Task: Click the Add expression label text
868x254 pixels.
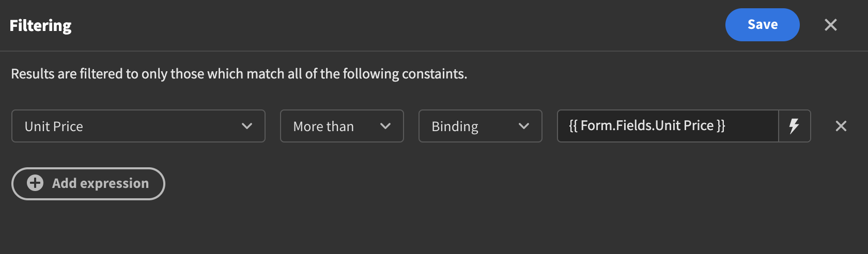Action: pos(100,183)
